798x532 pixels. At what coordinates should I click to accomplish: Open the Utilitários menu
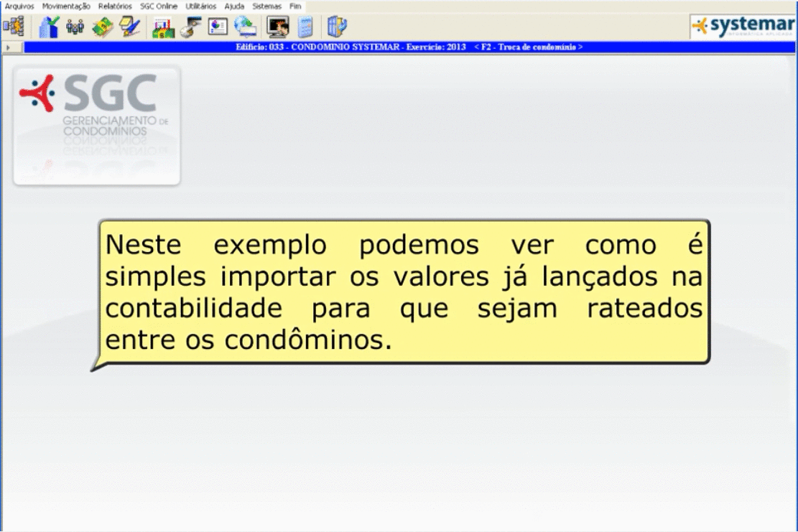(x=200, y=5)
